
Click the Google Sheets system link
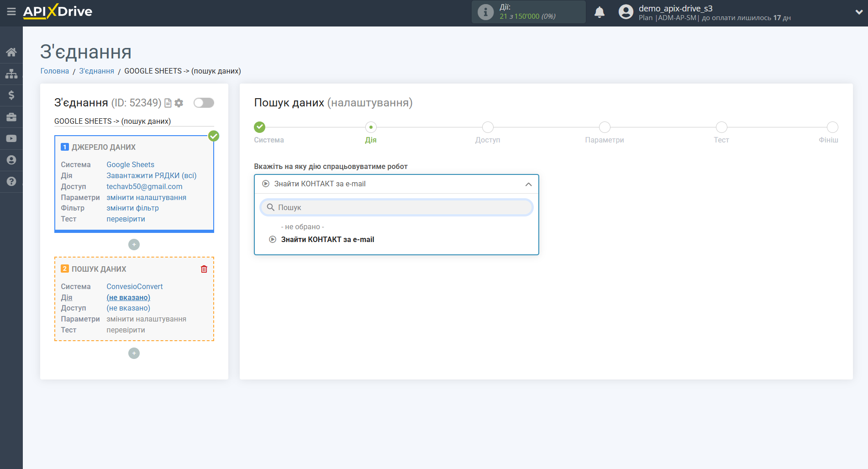click(130, 164)
